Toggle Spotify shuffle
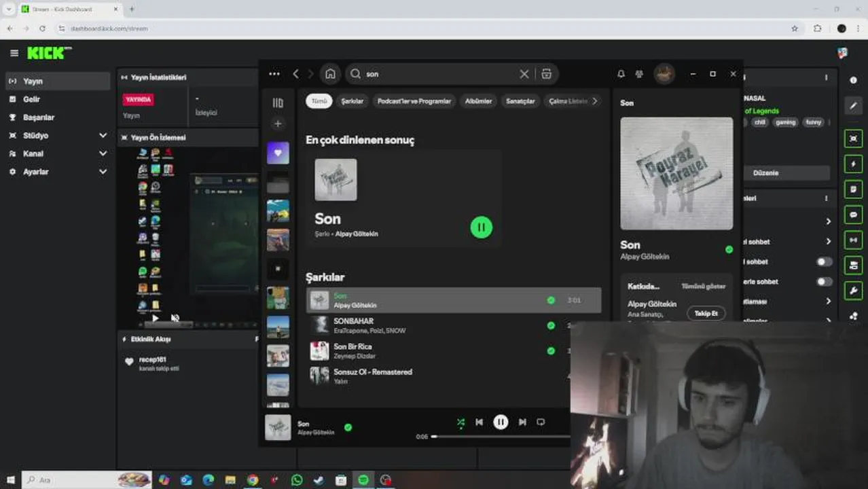This screenshot has height=489, width=868. point(460,422)
